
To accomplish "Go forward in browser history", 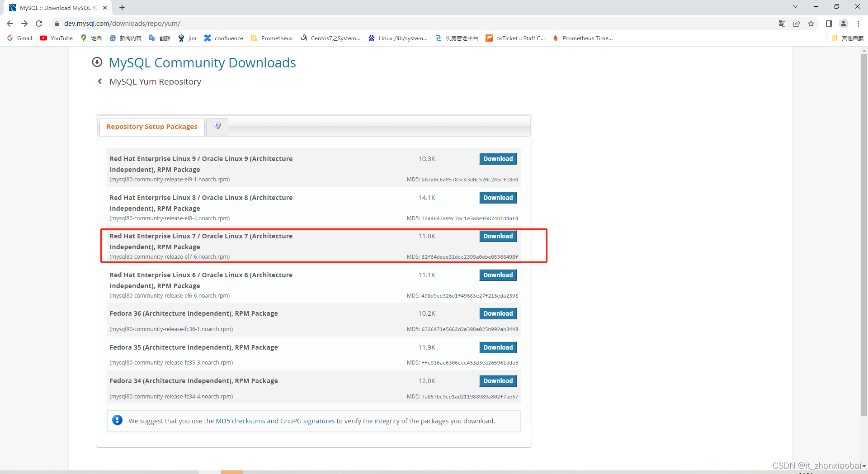I will click(x=24, y=24).
